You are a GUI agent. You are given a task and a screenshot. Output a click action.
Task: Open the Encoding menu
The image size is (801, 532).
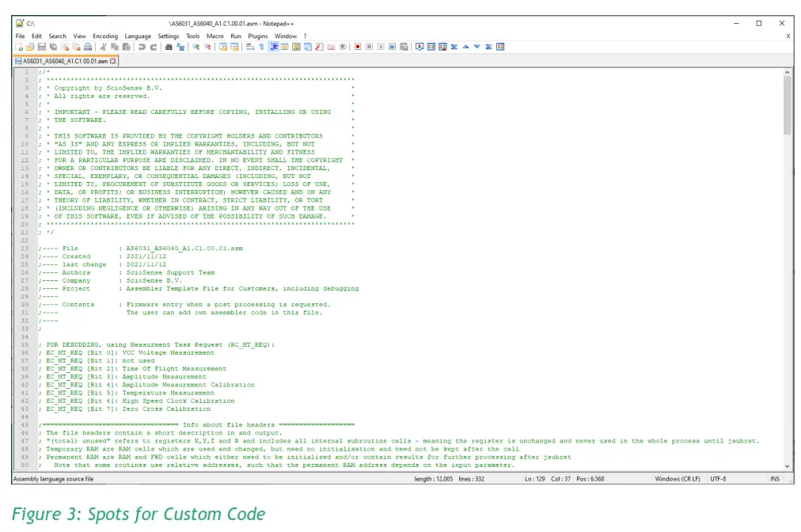click(x=104, y=36)
